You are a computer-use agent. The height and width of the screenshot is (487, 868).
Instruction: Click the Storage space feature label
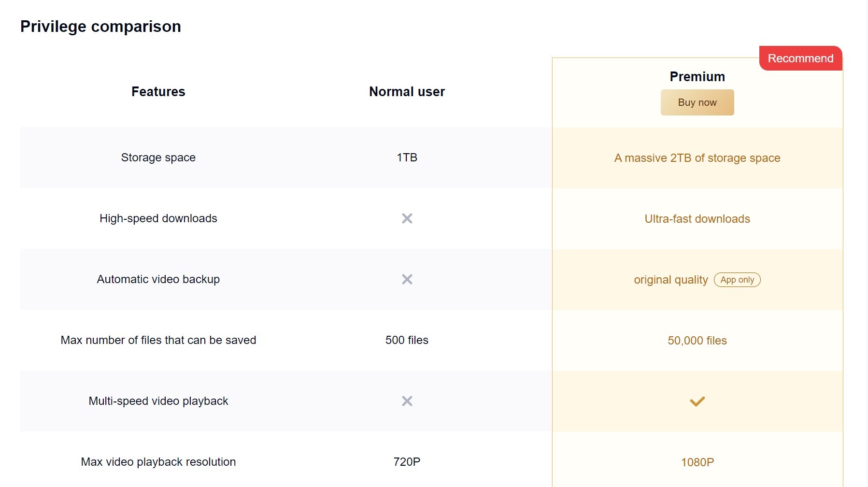tap(158, 158)
